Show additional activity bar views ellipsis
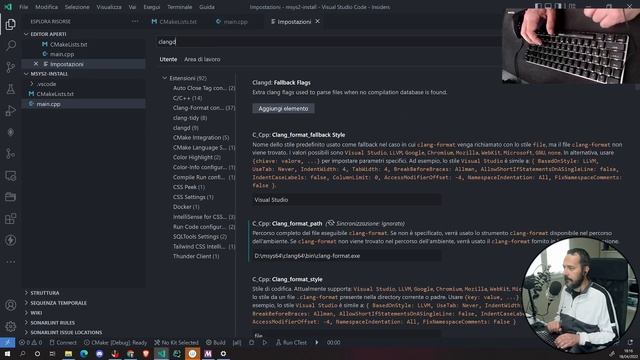 coord(11,261)
